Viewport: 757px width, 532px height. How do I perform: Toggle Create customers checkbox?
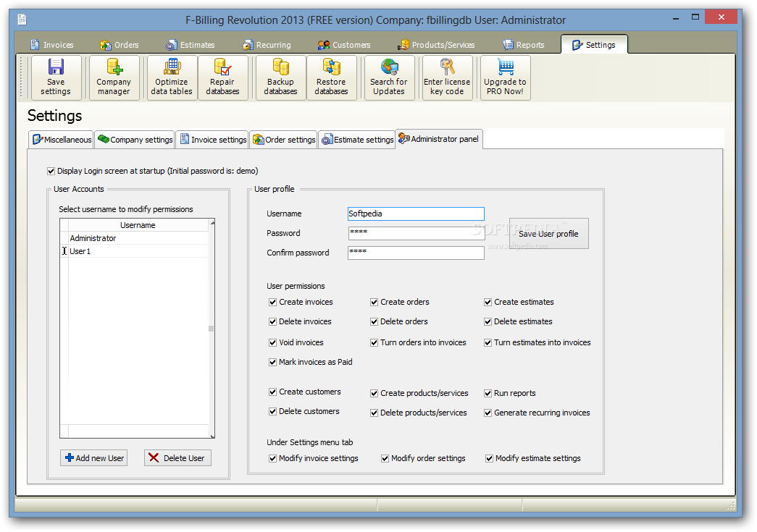tap(273, 392)
